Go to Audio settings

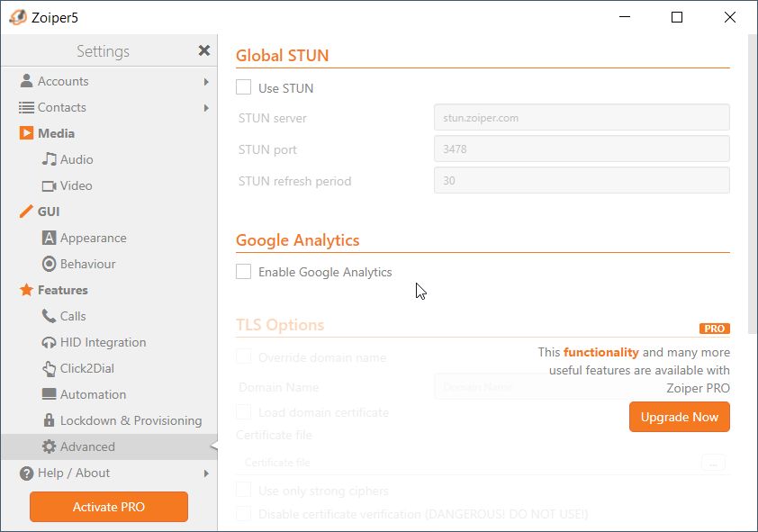coord(109,159)
